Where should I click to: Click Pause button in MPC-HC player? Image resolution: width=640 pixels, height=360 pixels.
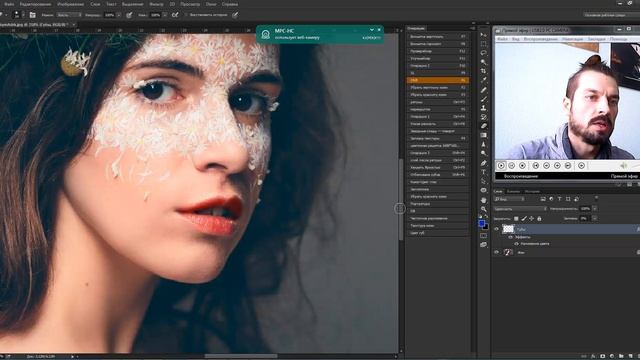[512, 166]
